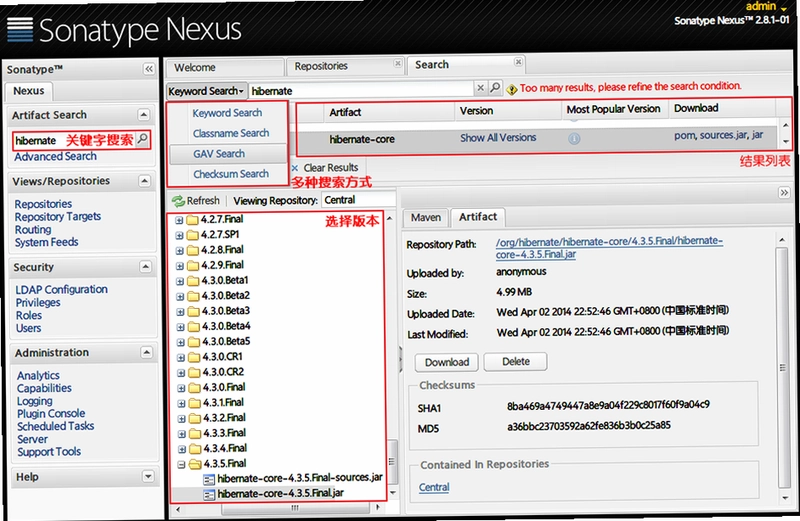Open Capabilities in Administration
This screenshot has height=521, width=800.
pyautogui.click(x=44, y=388)
